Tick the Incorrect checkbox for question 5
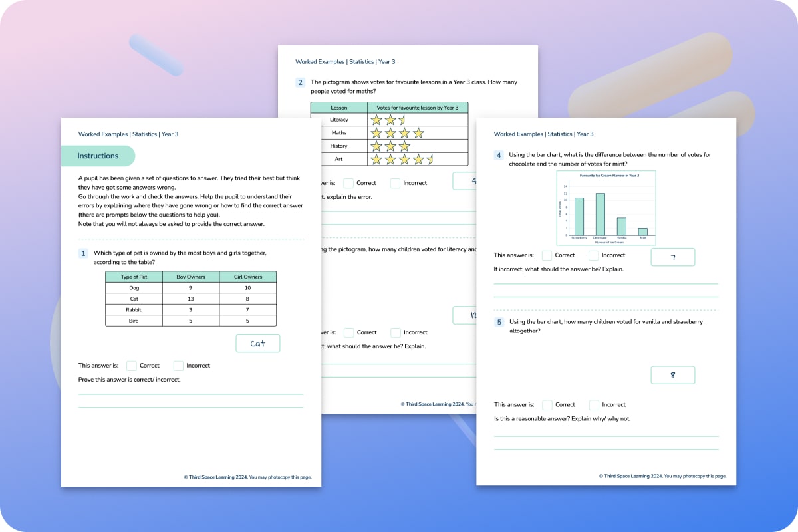798x532 pixels. pyautogui.click(x=594, y=404)
